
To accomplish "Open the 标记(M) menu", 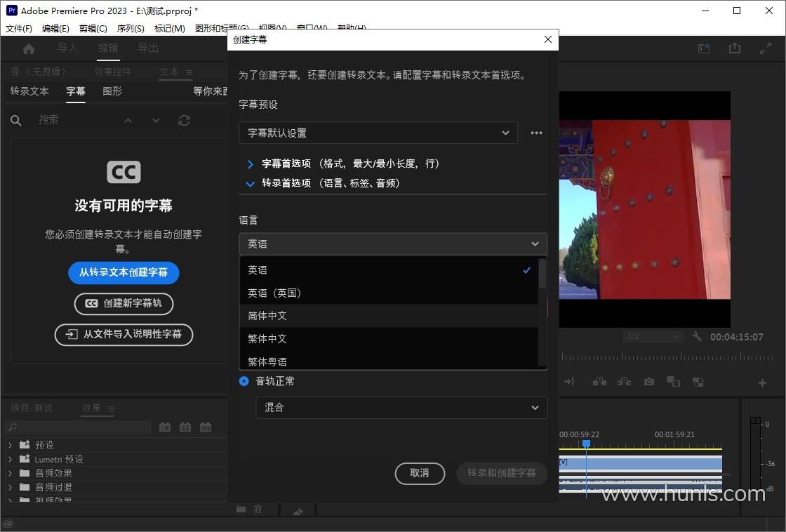I will tap(169, 28).
